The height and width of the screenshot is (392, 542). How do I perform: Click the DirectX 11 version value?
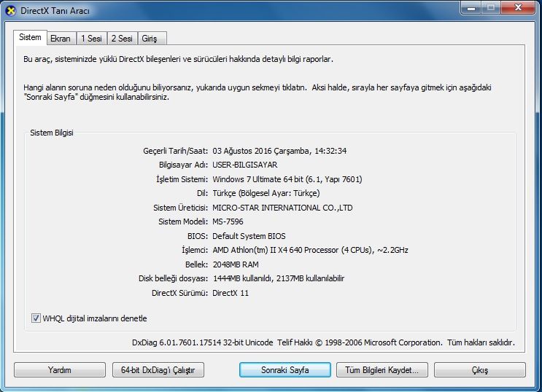[x=231, y=293]
